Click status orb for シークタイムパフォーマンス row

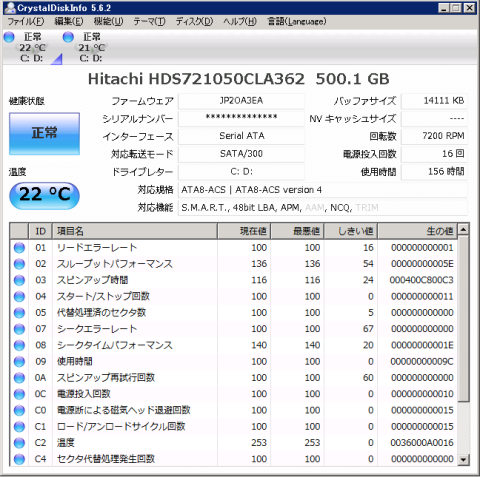coord(19,345)
